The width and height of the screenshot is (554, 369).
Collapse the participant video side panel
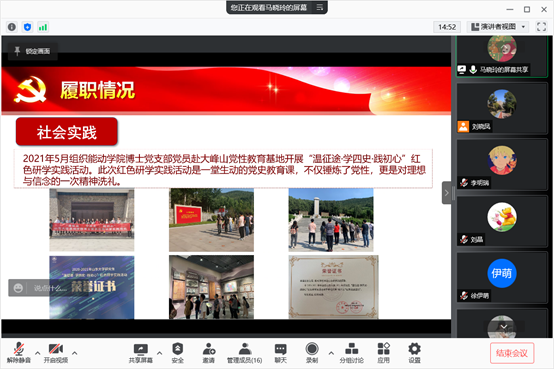coord(447,193)
